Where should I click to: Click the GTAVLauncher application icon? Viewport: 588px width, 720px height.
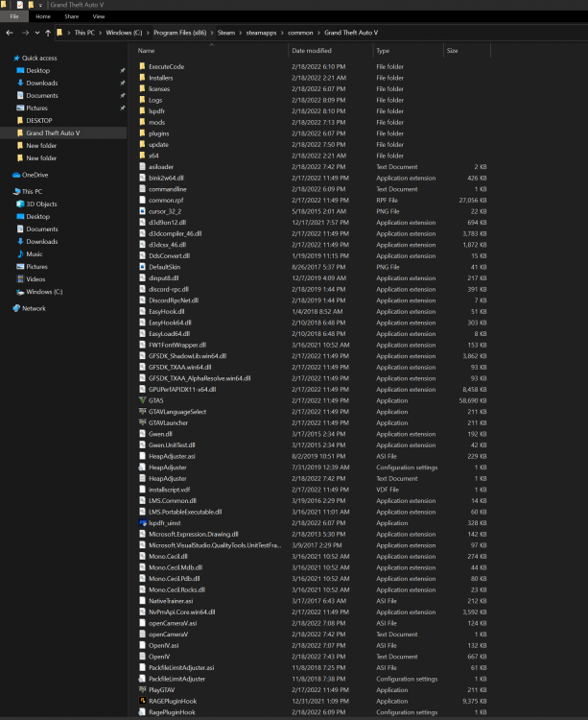143,422
